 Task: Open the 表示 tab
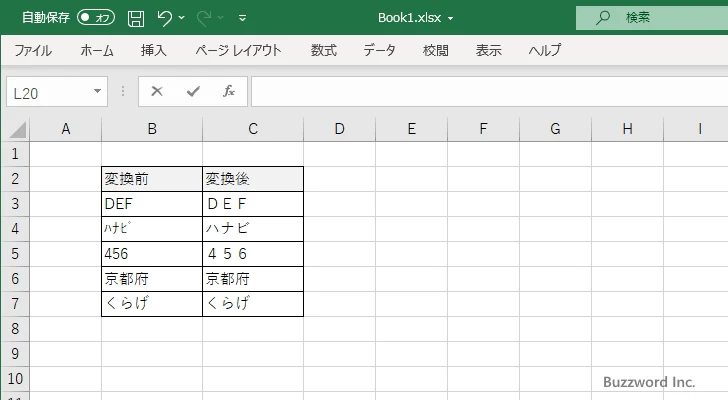point(488,50)
